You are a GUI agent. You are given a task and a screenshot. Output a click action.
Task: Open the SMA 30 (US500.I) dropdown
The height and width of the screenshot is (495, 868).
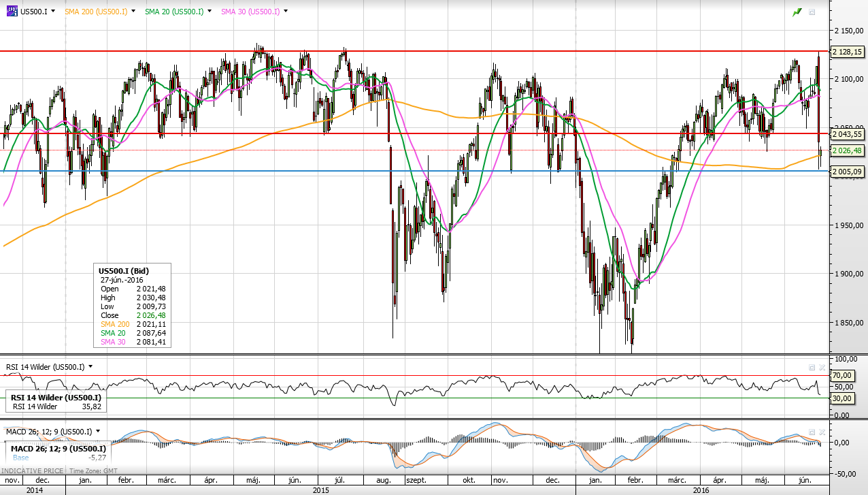coord(284,12)
